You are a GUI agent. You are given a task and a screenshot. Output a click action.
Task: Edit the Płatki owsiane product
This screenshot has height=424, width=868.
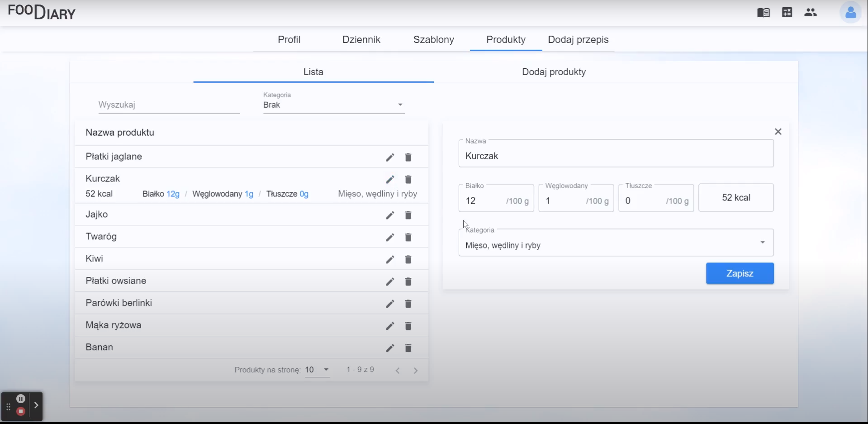coord(390,281)
